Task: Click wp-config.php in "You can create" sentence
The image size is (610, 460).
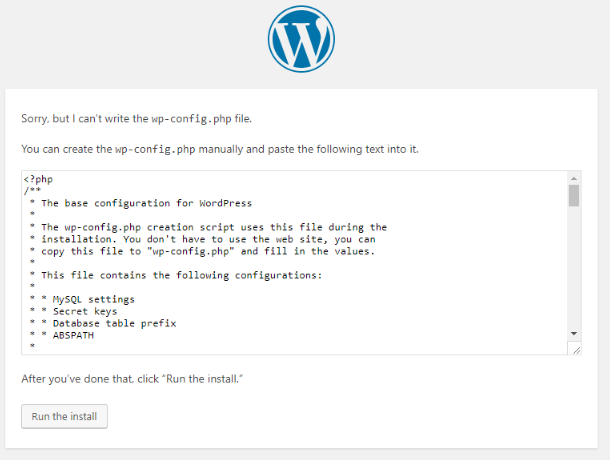Action: pyautogui.click(x=155, y=149)
